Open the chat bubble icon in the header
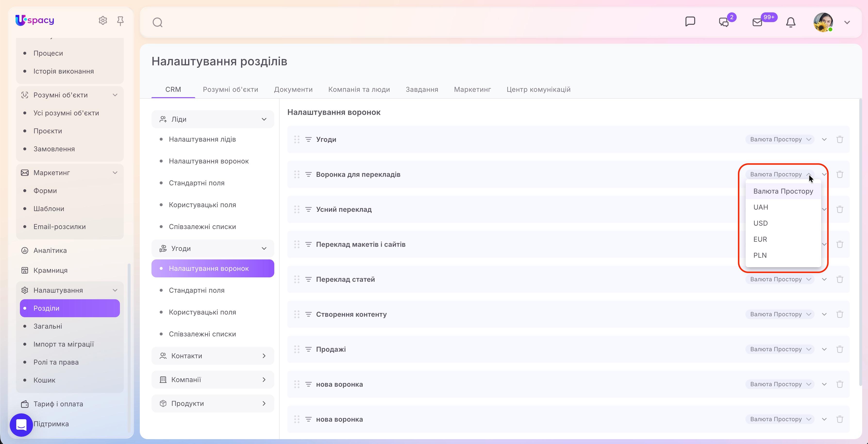 click(690, 22)
